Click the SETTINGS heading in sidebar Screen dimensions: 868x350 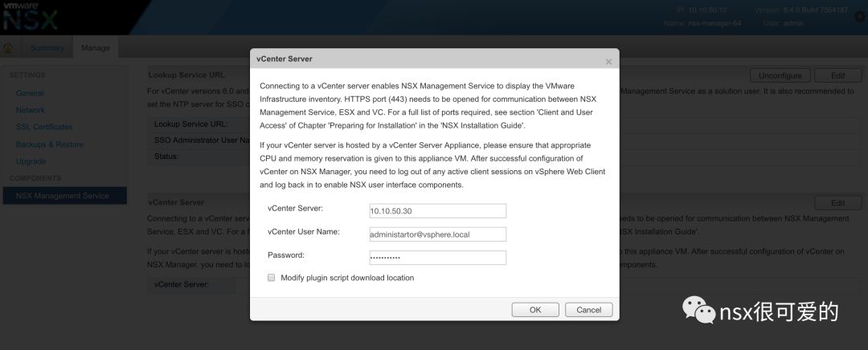point(27,75)
